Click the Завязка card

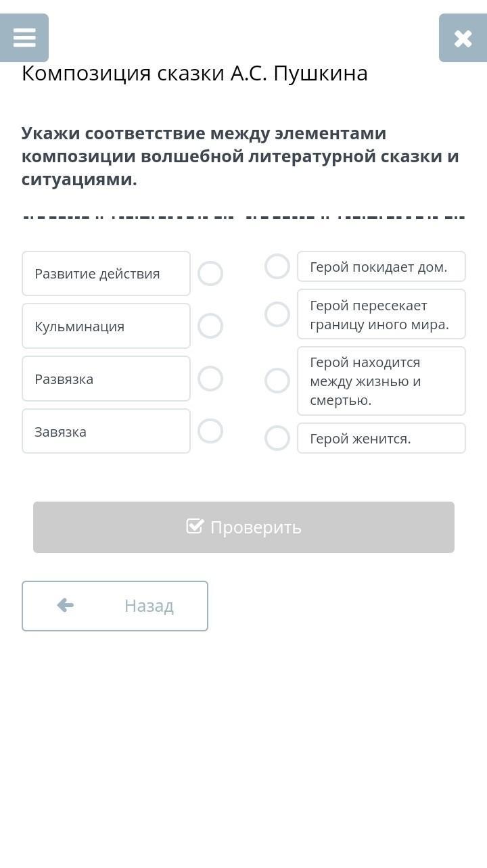(x=106, y=431)
